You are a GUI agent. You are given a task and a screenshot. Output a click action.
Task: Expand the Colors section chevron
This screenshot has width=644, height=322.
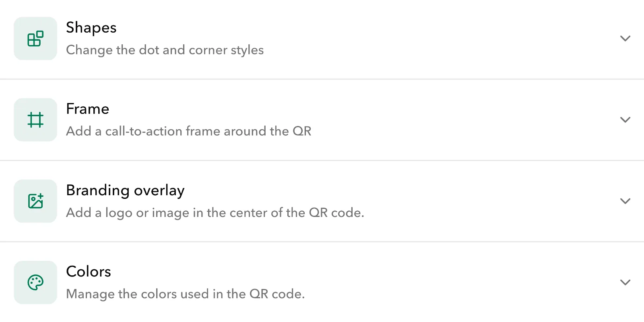pyautogui.click(x=625, y=283)
